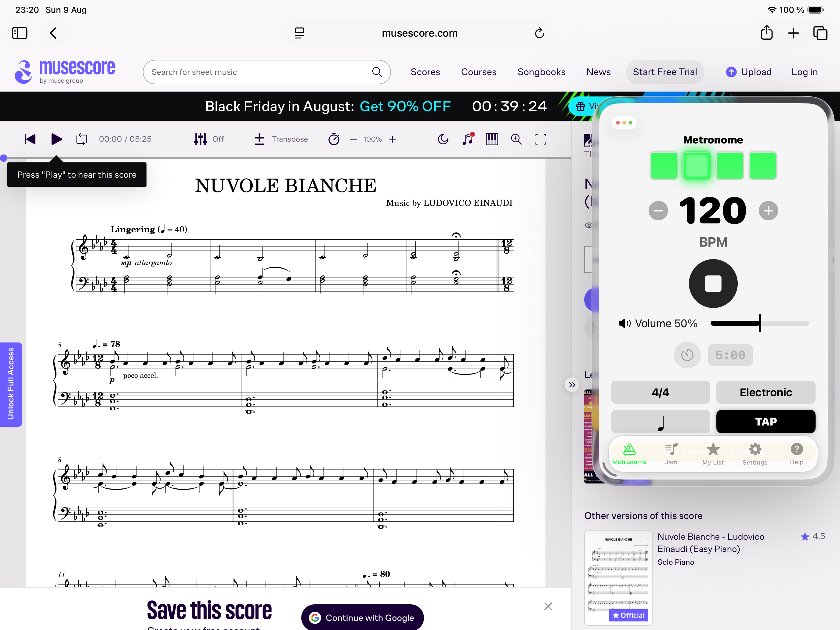Tap the fourth metronome beat square
Image resolution: width=840 pixels, height=630 pixels.
tap(762, 165)
